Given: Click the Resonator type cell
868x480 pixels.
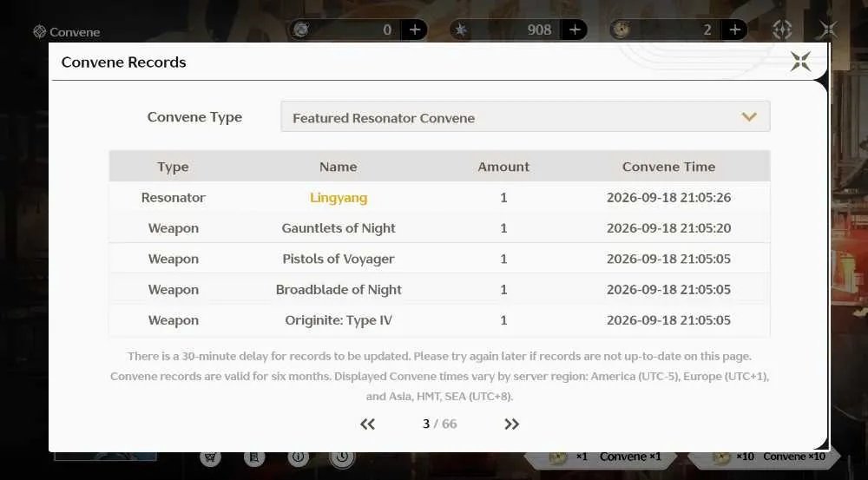Looking at the screenshot, I should 174,198.
